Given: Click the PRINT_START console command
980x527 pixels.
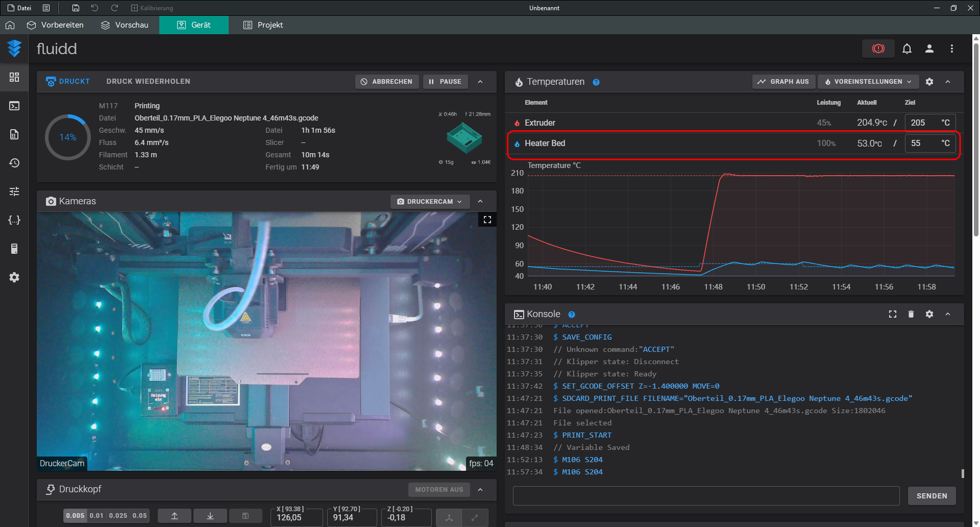Looking at the screenshot, I should click(586, 435).
